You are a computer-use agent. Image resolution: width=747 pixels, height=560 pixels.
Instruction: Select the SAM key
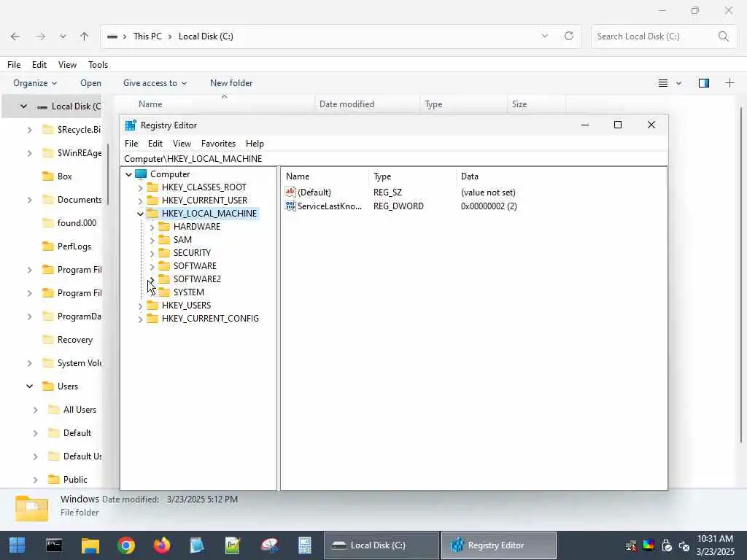[x=182, y=240]
